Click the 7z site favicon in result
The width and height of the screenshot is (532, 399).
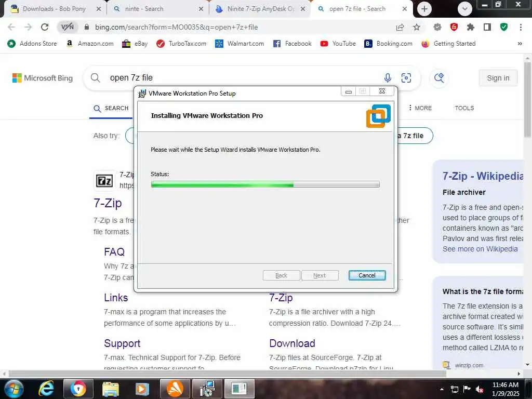(104, 180)
